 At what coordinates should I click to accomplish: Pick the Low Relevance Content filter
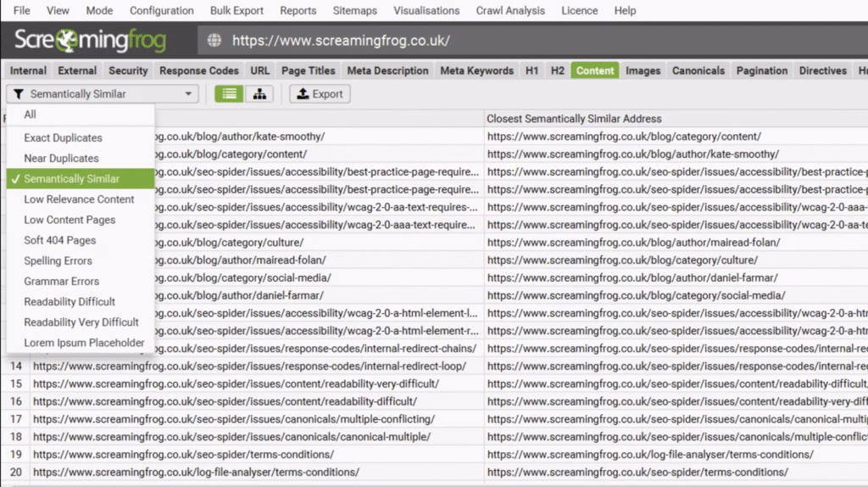79,199
